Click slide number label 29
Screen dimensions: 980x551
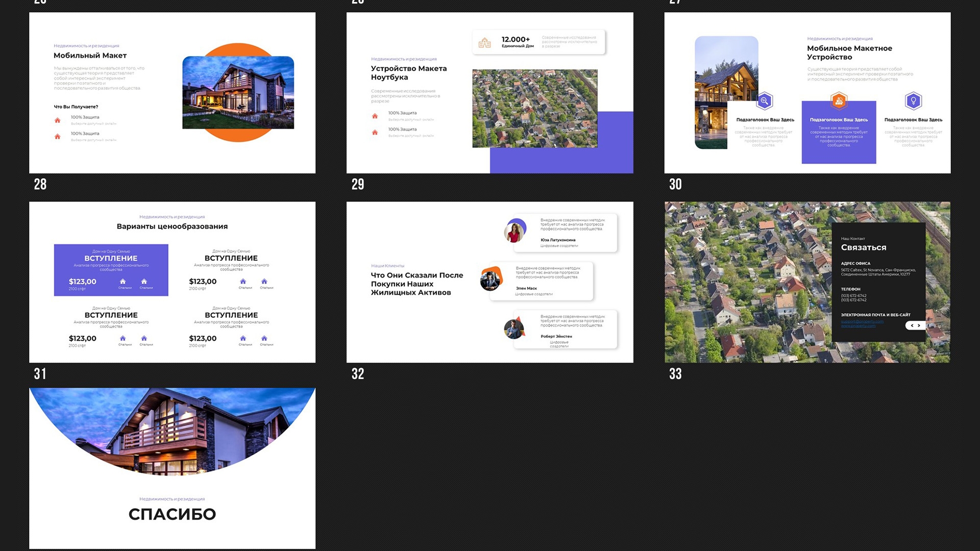(358, 184)
